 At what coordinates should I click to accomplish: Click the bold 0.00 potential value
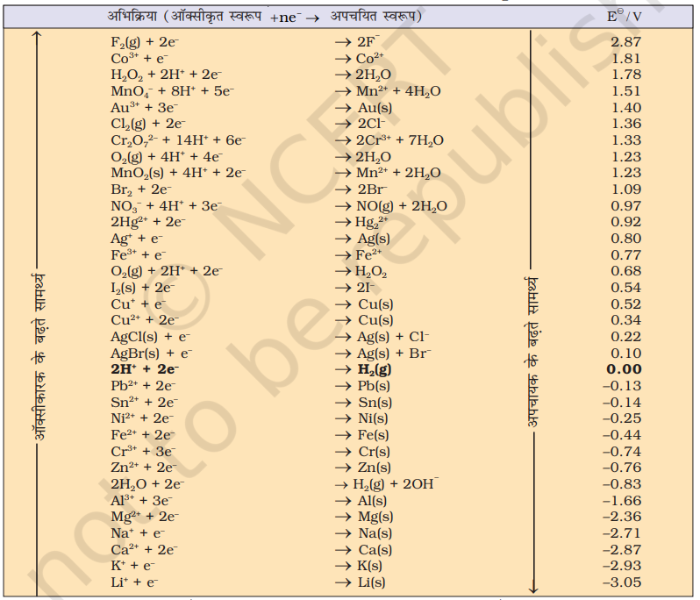[624, 369]
